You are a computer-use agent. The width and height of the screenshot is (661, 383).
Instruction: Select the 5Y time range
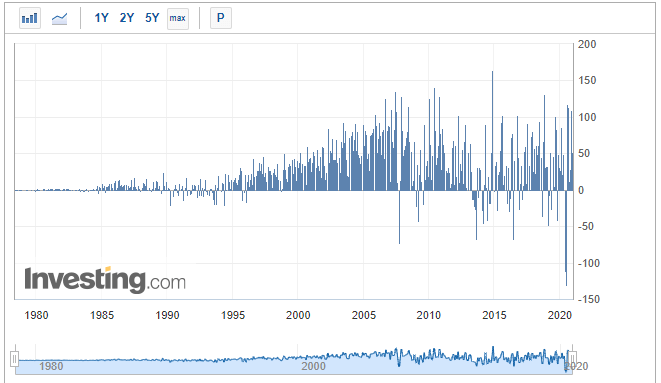(152, 18)
